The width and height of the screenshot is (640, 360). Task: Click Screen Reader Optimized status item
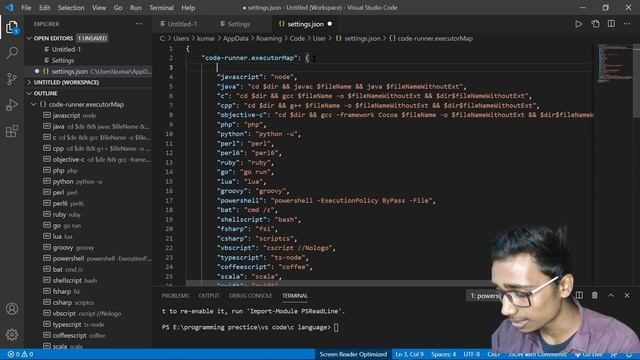point(353,354)
